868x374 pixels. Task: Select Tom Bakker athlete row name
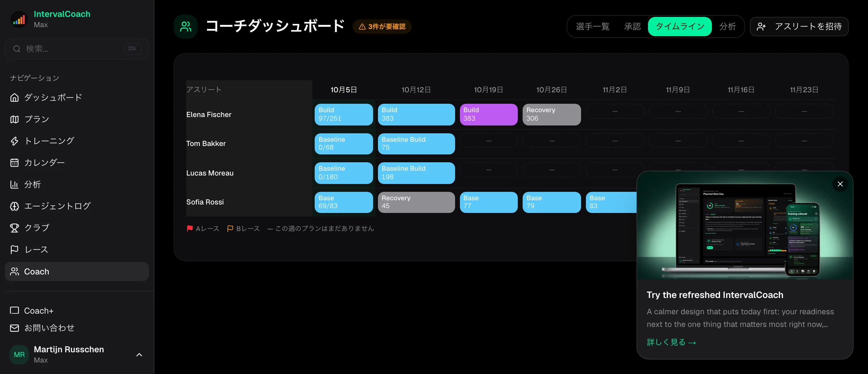[206, 144]
